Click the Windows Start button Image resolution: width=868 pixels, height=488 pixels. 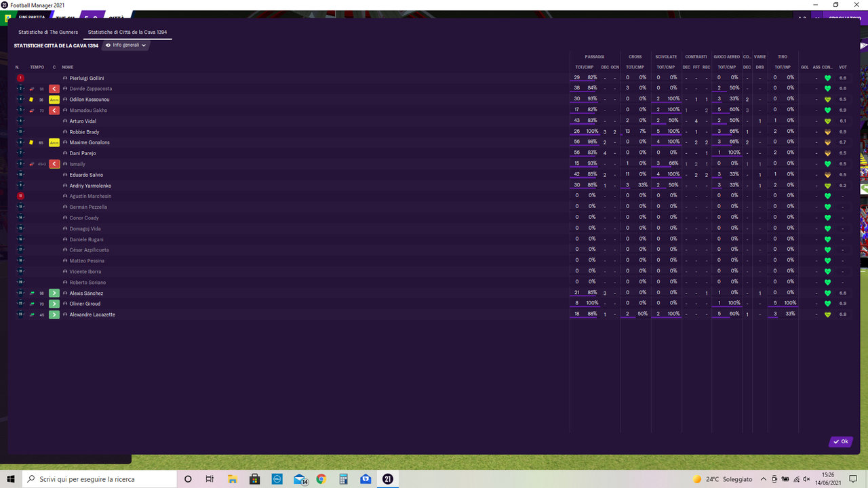[11, 479]
